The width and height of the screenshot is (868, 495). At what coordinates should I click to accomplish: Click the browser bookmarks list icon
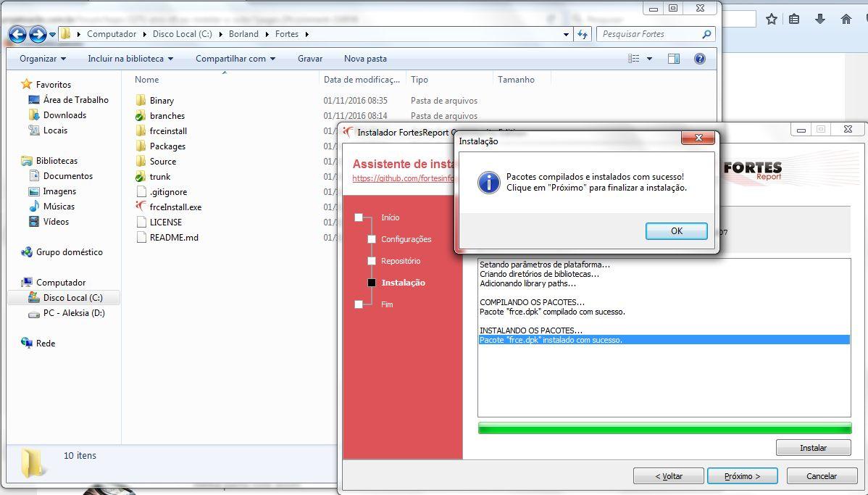[794, 20]
